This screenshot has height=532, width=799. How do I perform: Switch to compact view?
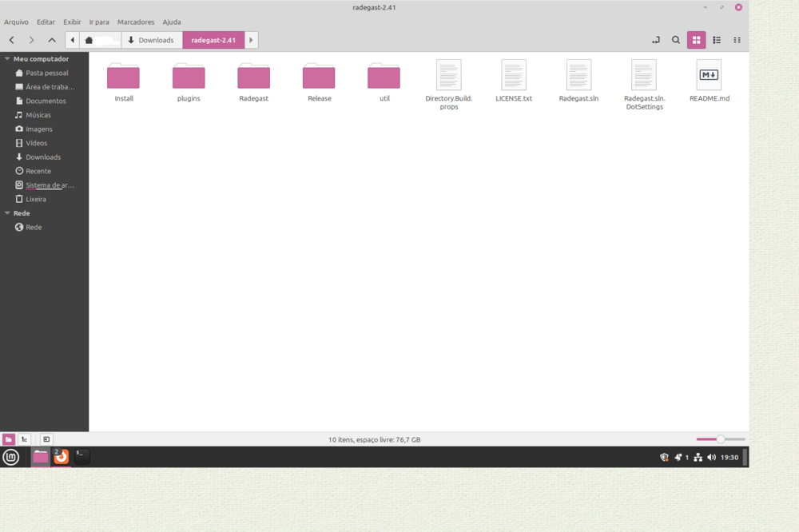pos(737,40)
